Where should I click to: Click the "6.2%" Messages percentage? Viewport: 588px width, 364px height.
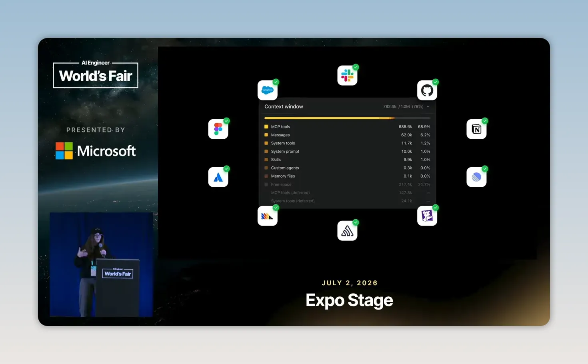pos(425,135)
